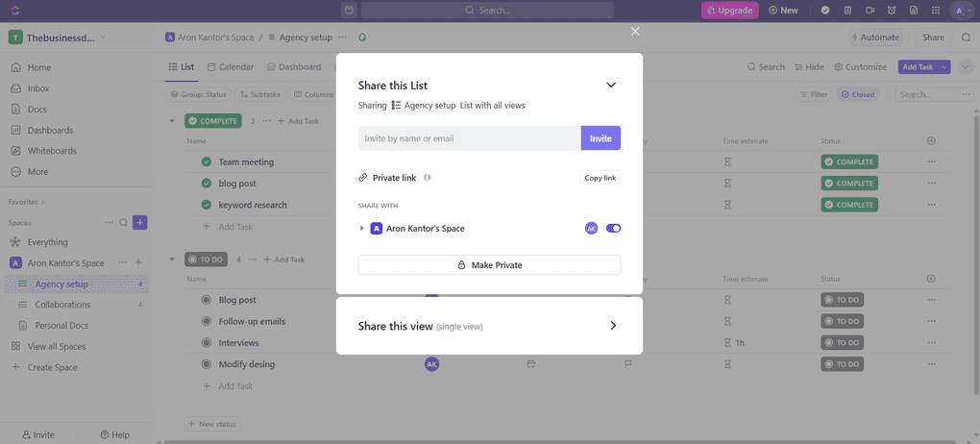Click Customize in the view toolbar
This screenshot has width=980, height=444.
pos(860,67)
